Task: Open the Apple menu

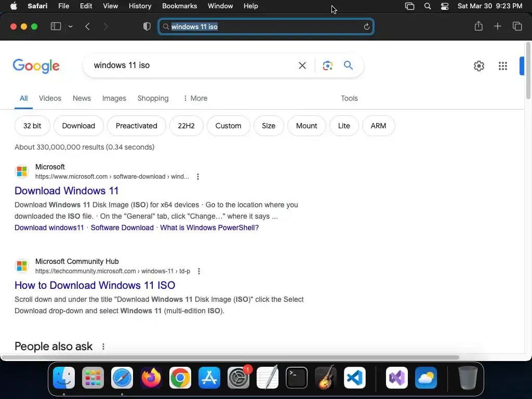Action: pyautogui.click(x=14, y=6)
